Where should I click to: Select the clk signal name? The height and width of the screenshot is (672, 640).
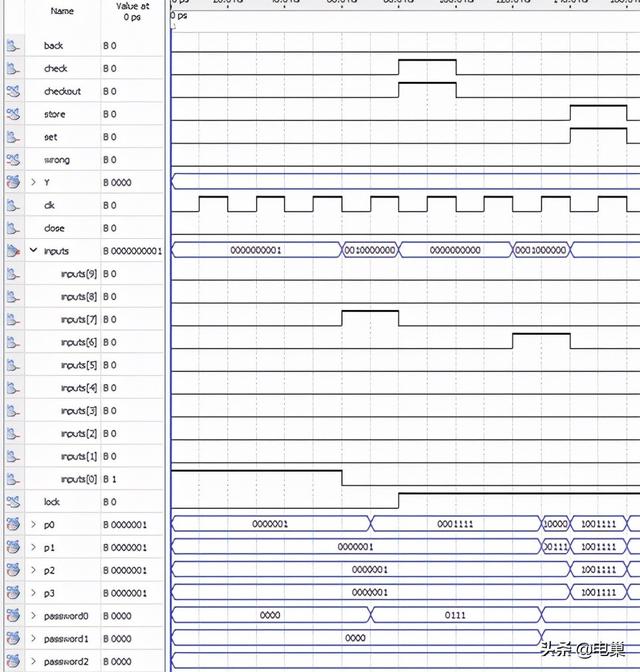[x=49, y=205]
